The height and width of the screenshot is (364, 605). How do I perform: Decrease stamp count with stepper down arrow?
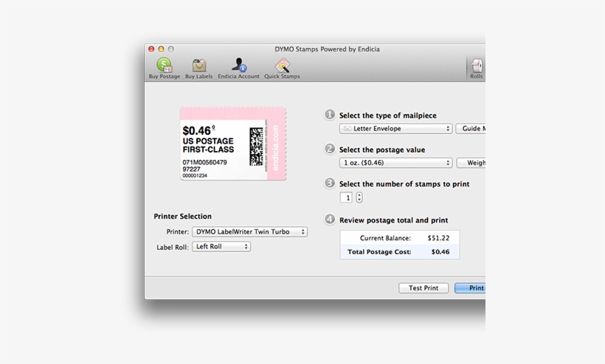pos(359,200)
